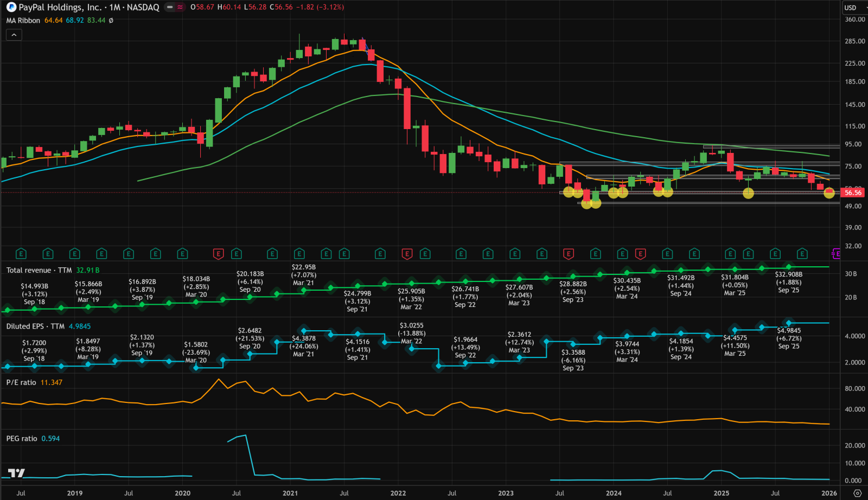Click the PayPal logo icon beside the symbol name
Screen dimensions: 868x500
11,8
